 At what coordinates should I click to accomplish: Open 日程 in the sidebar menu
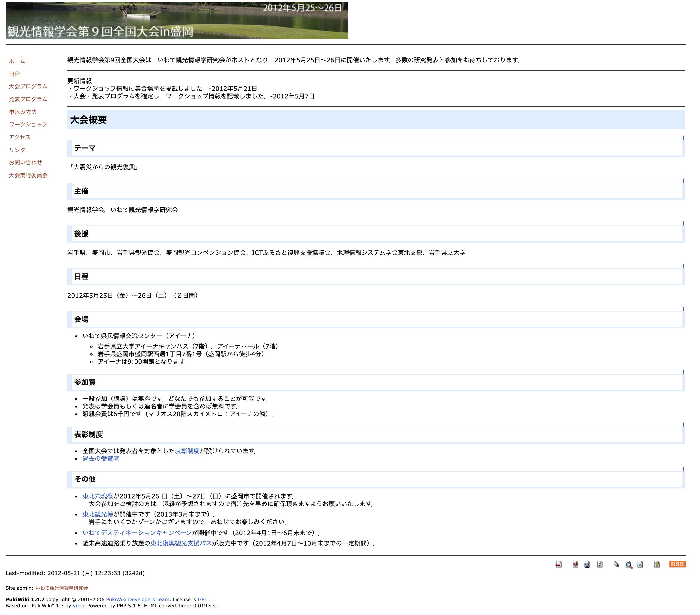pyautogui.click(x=14, y=74)
